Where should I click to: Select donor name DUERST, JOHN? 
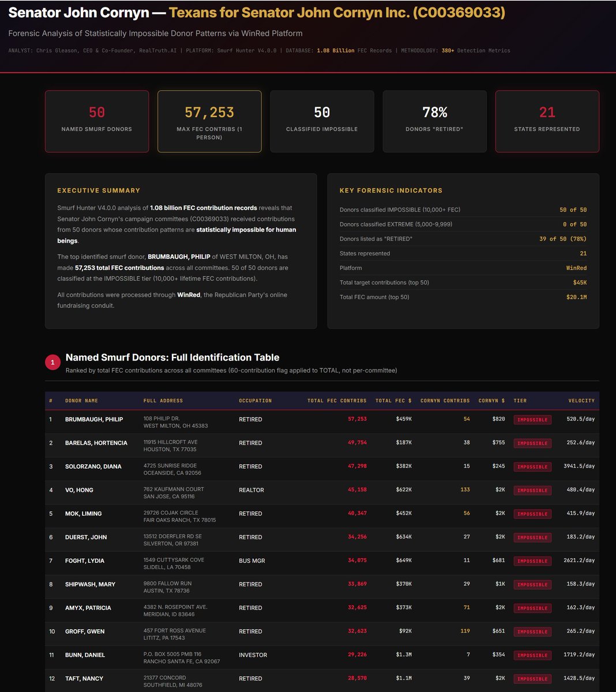[x=86, y=537]
